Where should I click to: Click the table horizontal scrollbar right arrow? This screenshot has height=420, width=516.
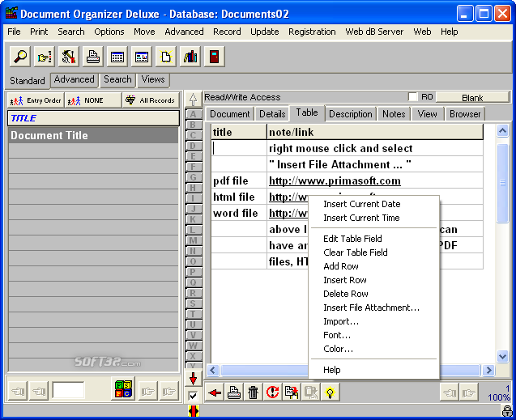(x=489, y=371)
